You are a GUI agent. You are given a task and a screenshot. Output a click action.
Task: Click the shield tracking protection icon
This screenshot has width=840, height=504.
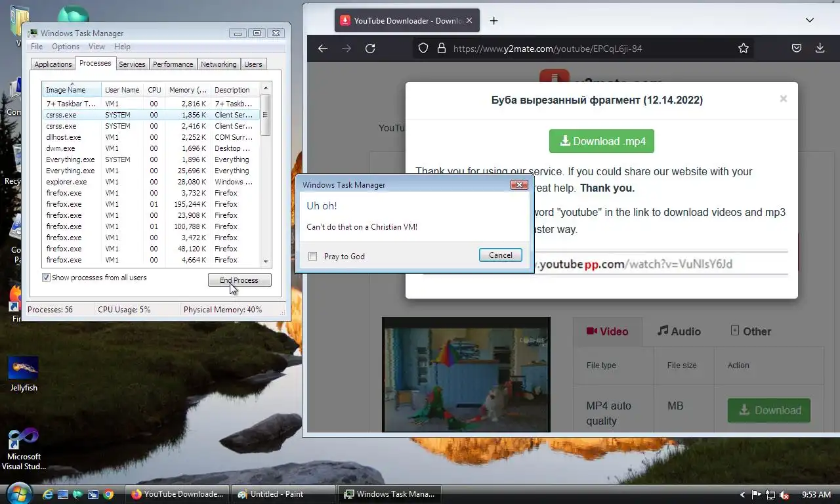point(423,49)
